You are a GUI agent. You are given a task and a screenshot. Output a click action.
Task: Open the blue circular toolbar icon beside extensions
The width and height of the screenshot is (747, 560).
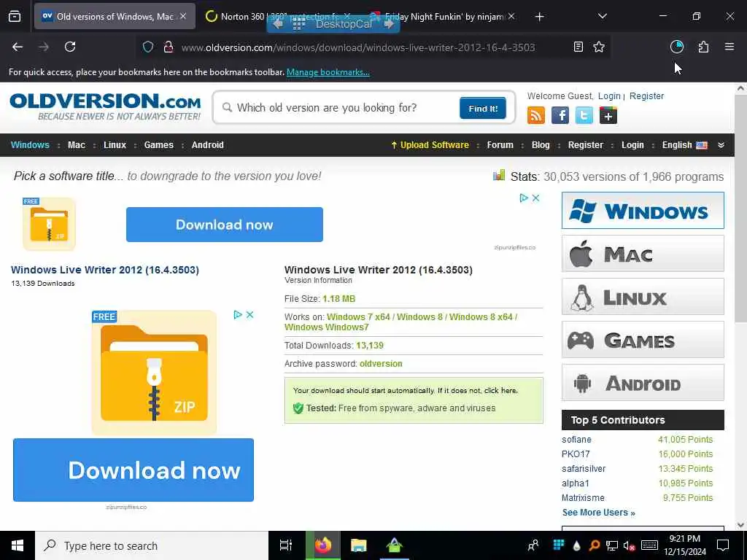(x=677, y=47)
